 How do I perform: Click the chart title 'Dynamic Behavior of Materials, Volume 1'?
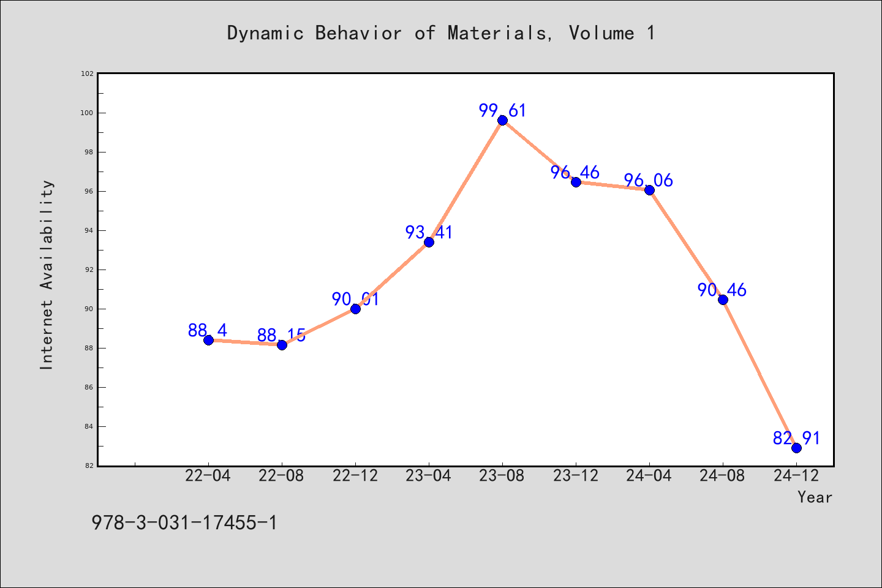point(441,32)
